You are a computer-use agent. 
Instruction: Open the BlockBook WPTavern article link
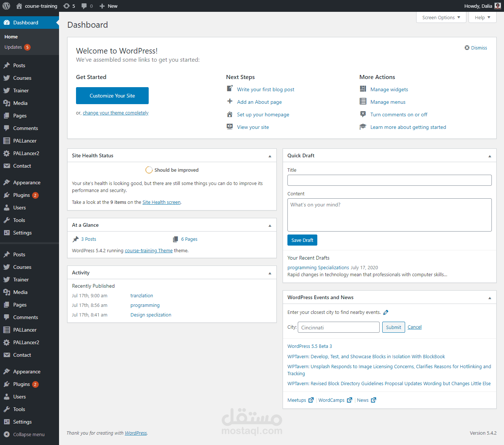(366, 357)
